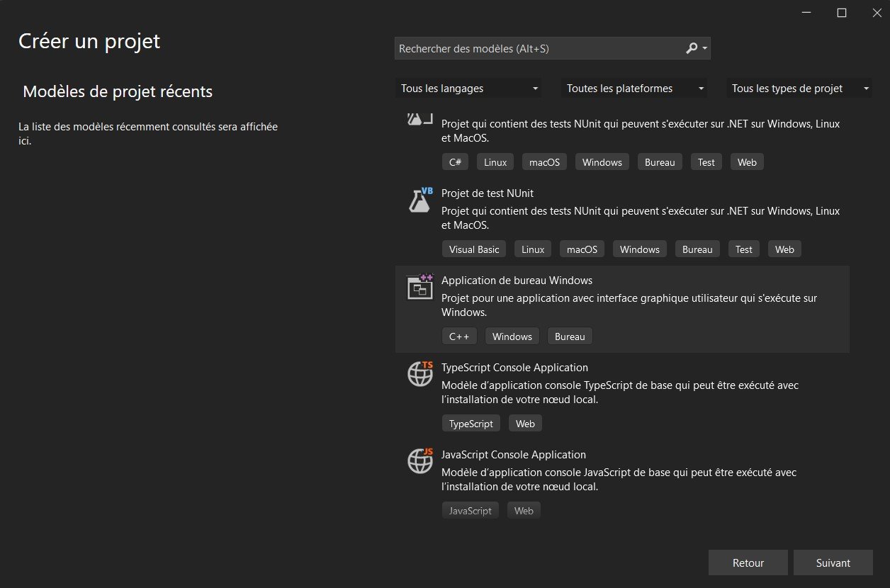
Task: Select the partially visible C# NUnit test icon
Action: pyautogui.click(x=420, y=119)
